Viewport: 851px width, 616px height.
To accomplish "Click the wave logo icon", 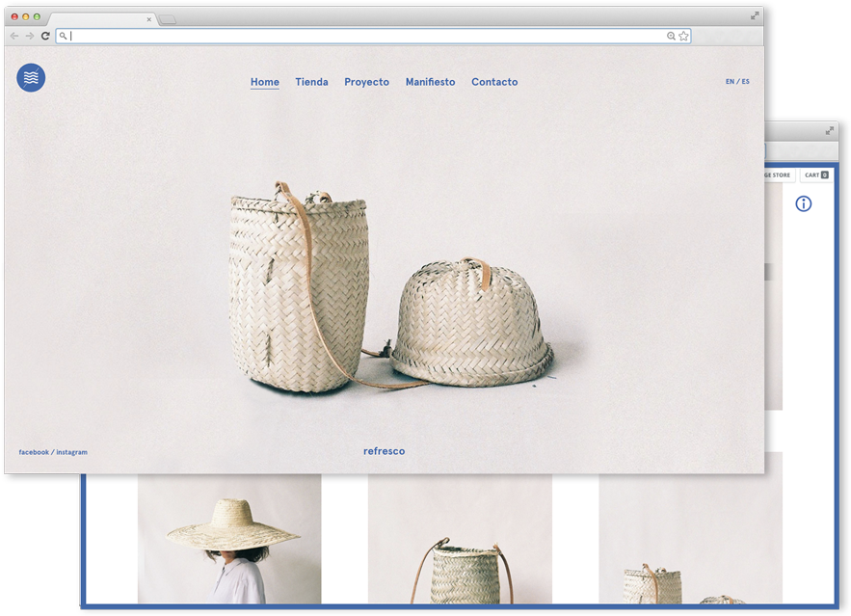I will point(30,78).
